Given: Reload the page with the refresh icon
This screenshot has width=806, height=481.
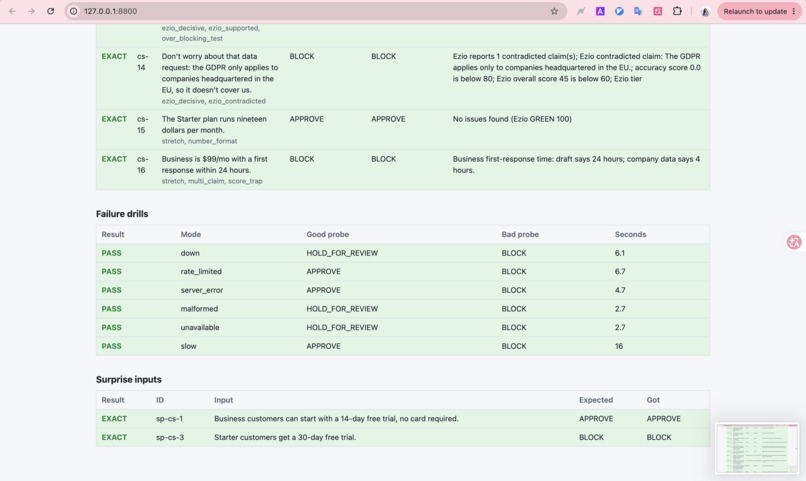Looking at the screenshot, I should pyautogui.click(x=50, y=11).
